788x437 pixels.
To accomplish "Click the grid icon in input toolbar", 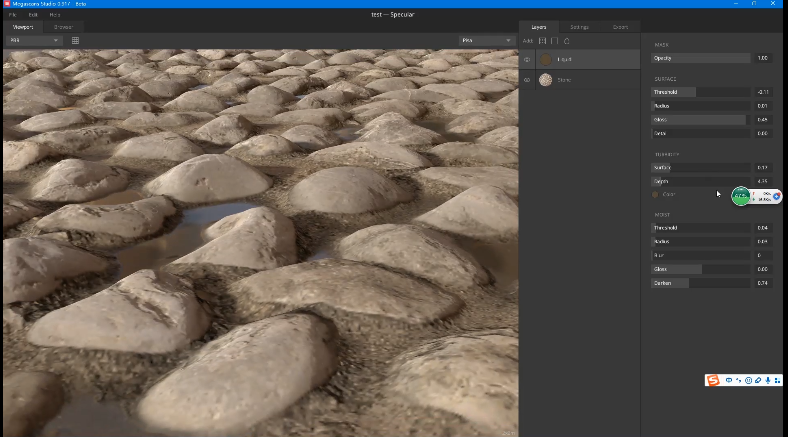I will (x=777, y=380).
